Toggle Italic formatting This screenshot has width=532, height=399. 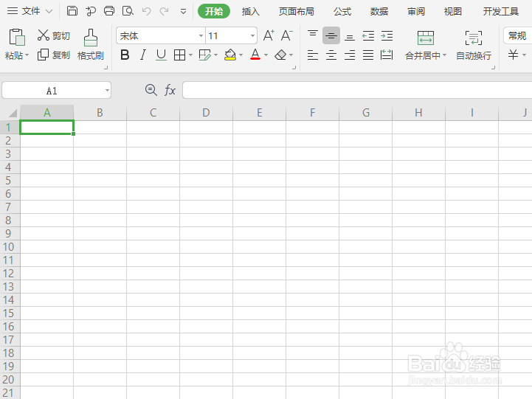click(143, 55)
